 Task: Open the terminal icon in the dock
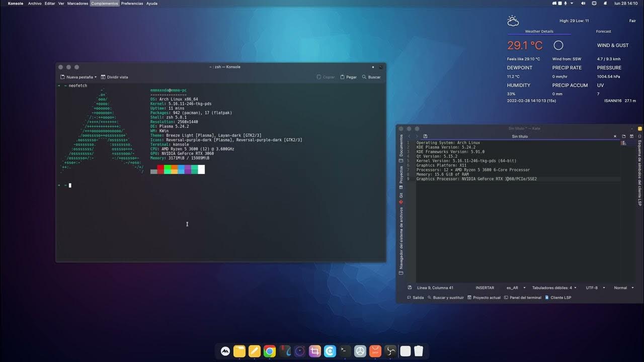[x=345, y=351]
